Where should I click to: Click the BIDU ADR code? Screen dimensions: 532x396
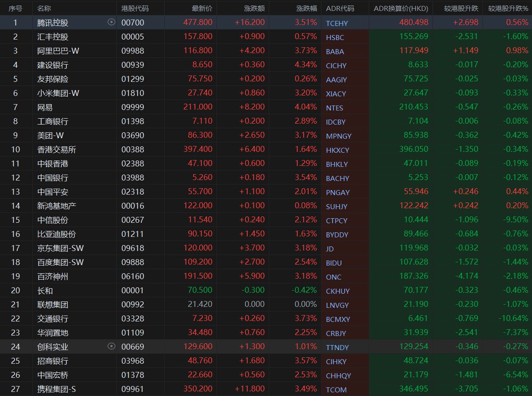tap(334, 263)
